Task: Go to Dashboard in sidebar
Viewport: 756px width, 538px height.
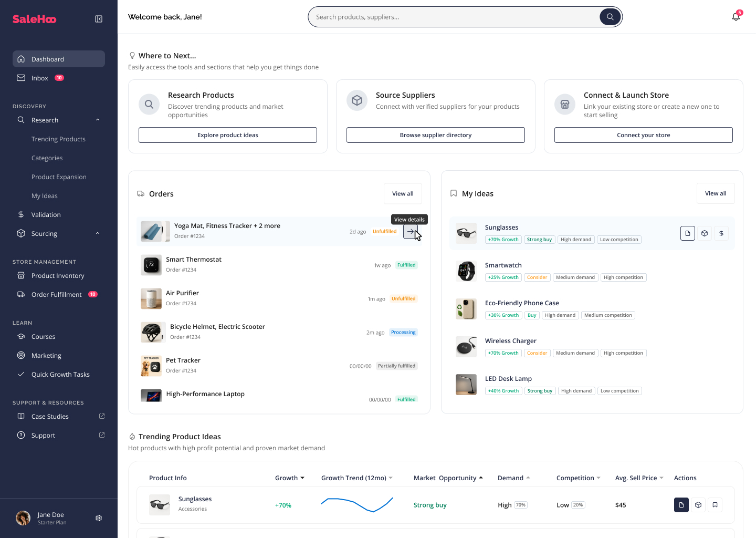Action: coord(59,59)
